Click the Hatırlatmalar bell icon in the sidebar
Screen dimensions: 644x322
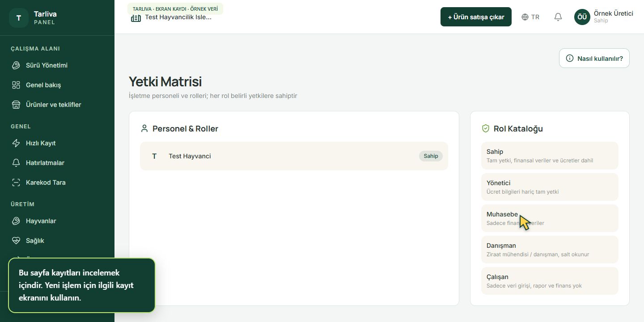point(16,163)
